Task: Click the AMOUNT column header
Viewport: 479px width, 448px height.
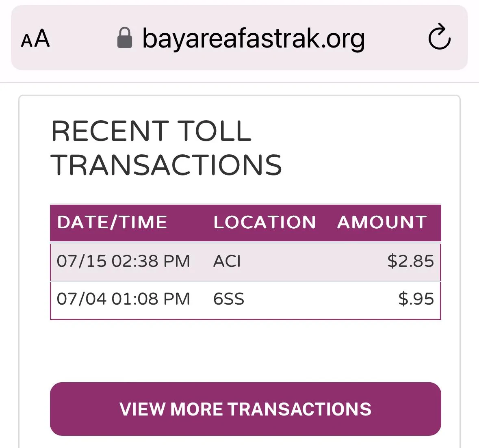Action: 382,222
